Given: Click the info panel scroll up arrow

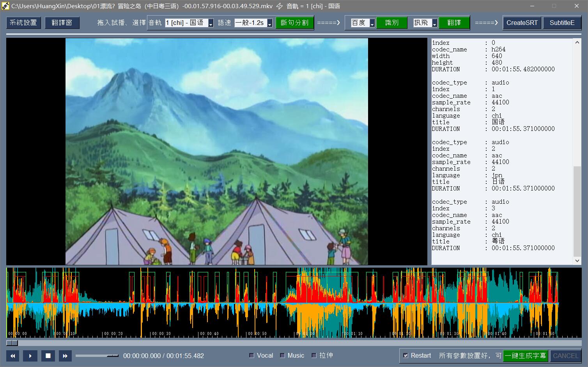Looking at the screenshot, I should (x=577, y=42).
